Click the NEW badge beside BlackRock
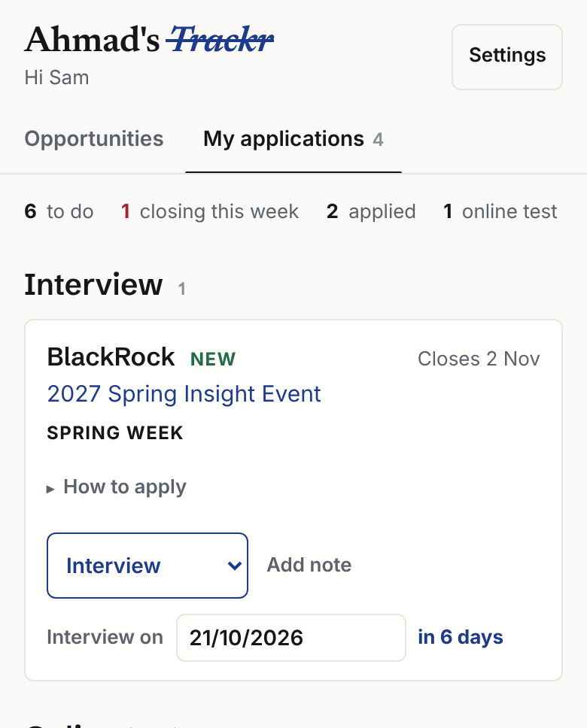Image resolution: width=587 pixels, height=728 pixels. [x=213, y=359]
